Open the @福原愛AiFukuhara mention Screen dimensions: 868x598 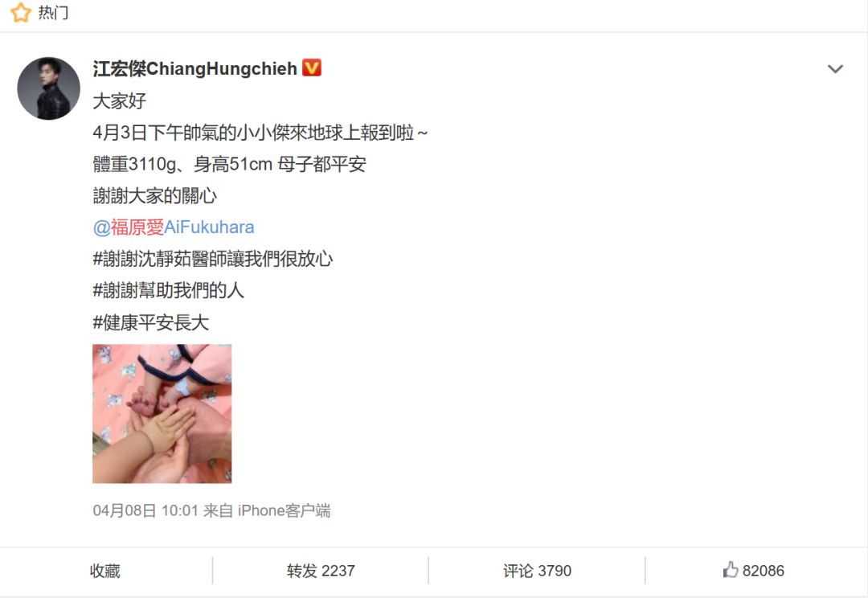click(174, 227)
